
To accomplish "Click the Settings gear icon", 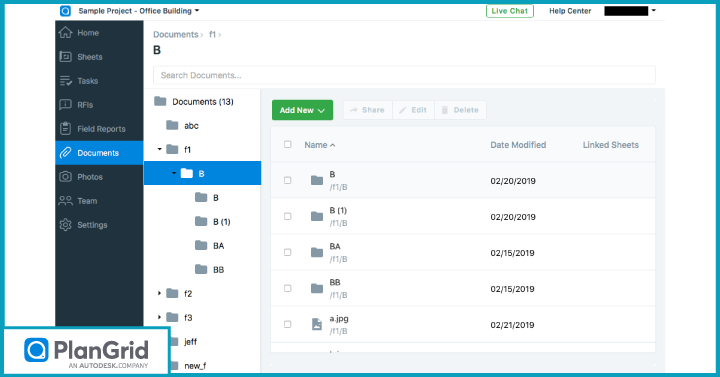I will (x=66, y=225).
